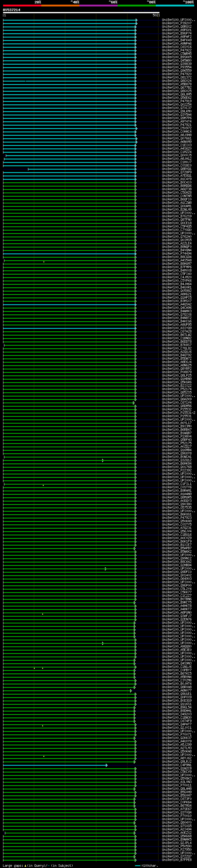Click the cyan alignment bar for UniRef100_C4P9N1

(55, 765)
